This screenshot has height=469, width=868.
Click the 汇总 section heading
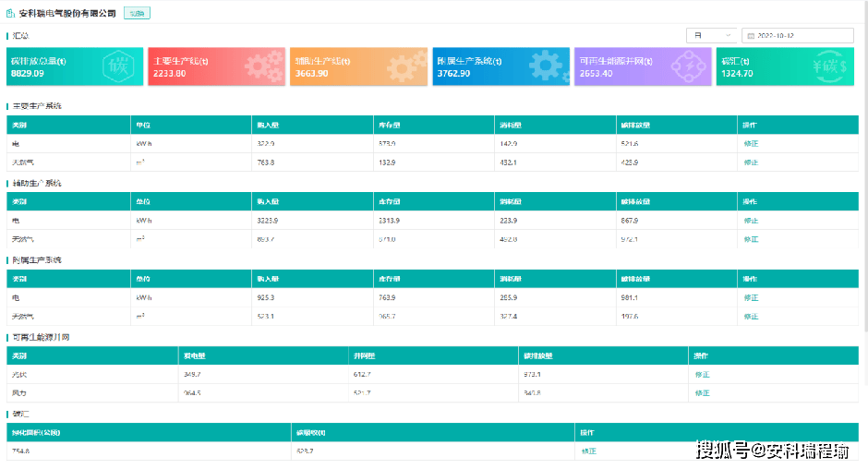click(20, 35)
